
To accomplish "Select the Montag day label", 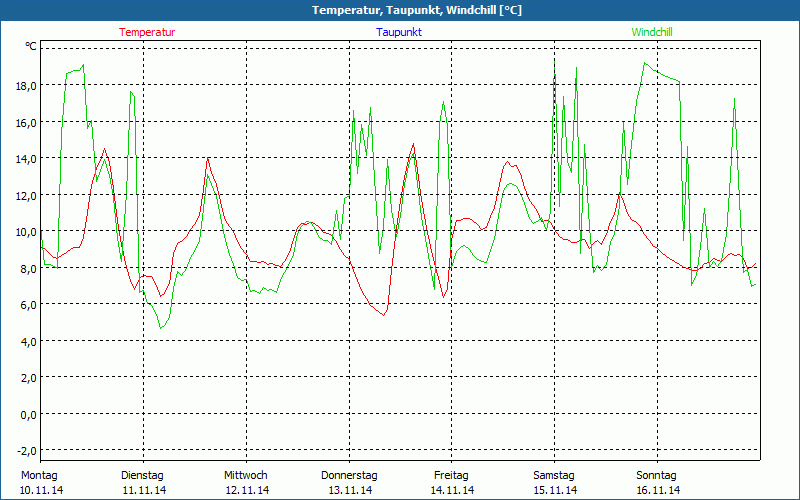I will (39, 475).
